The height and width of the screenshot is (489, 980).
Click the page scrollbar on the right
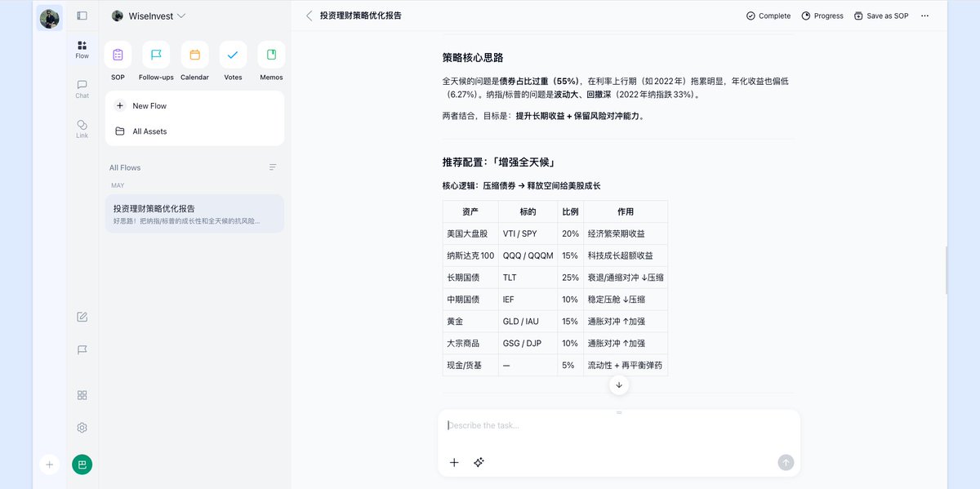click(946, 269)
